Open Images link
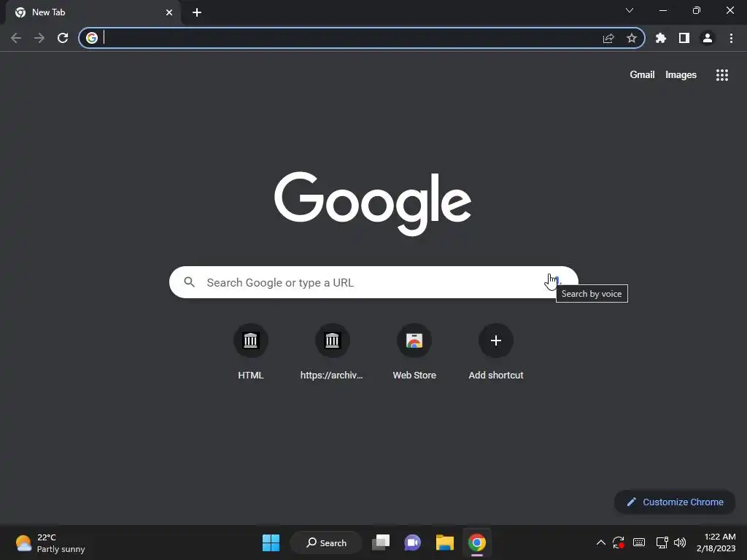Screen dimensions: 747x560 tap(681, 75)
